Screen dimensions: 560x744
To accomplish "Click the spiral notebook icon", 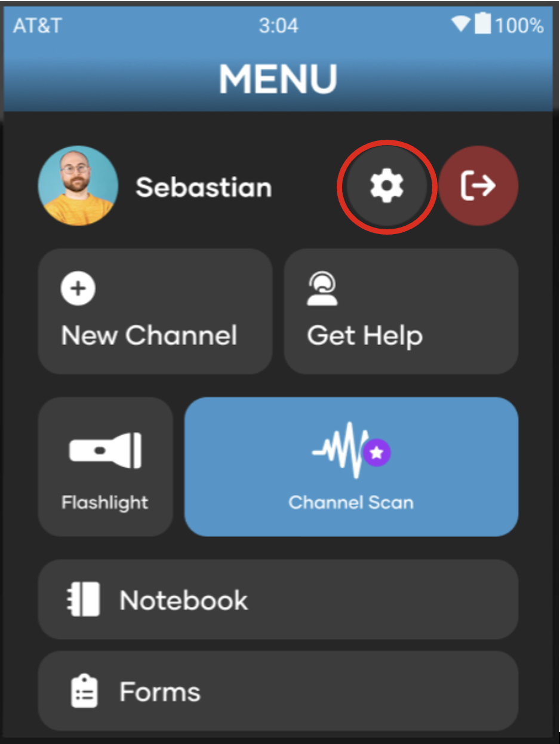I will click(82, 599).
